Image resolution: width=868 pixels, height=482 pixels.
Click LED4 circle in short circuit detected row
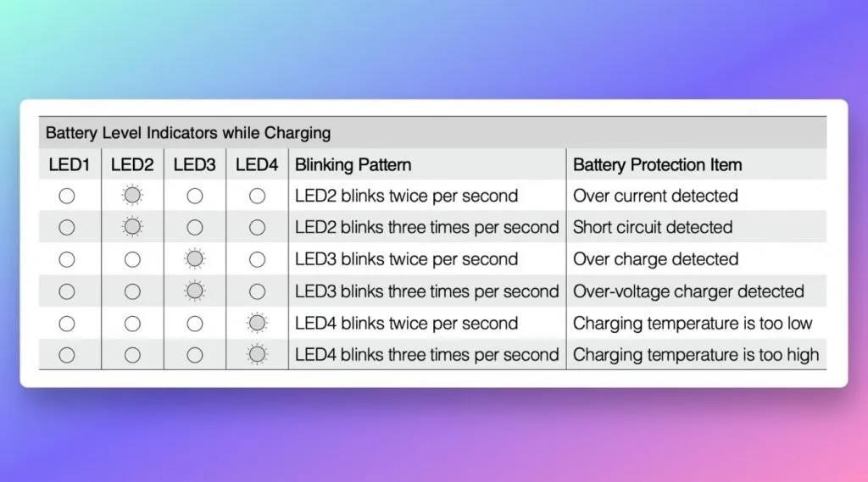(258, 227)
